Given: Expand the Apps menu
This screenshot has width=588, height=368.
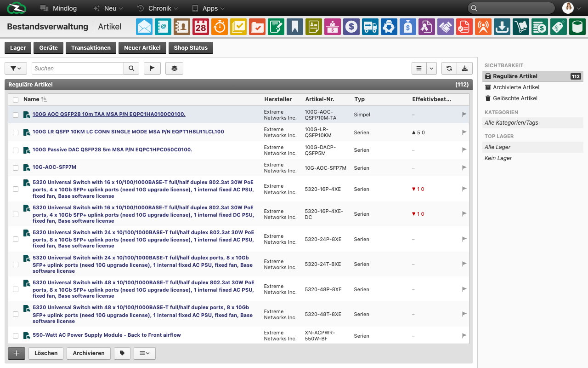Looking at the screenshot, I should click(208, 8).
